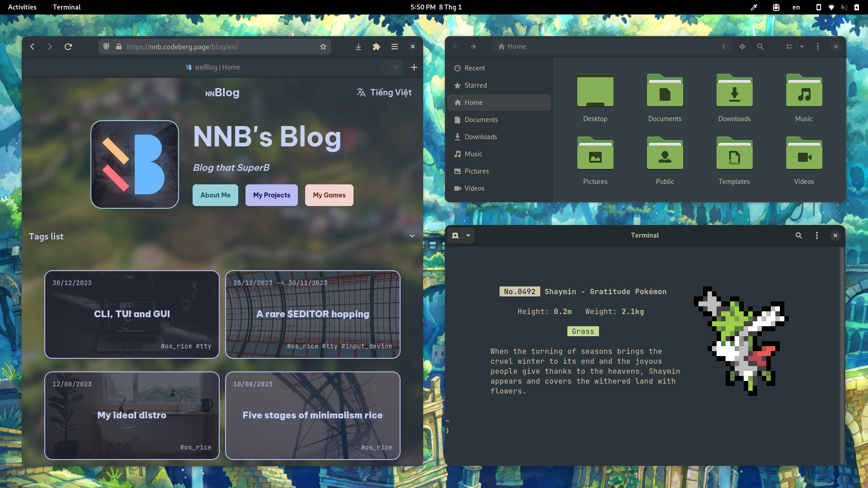Bookmark this page with the star
868x488 pixels.
pos(323,47)
